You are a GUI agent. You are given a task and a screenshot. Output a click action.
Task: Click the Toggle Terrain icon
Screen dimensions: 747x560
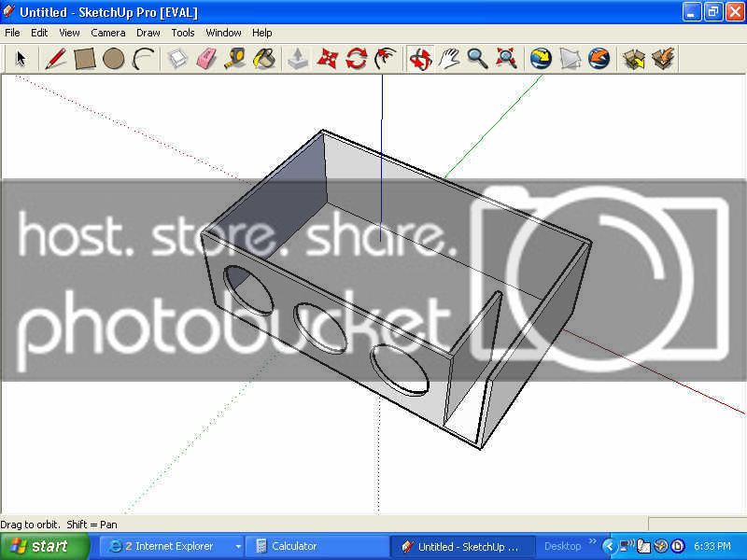tap(571, 59)
